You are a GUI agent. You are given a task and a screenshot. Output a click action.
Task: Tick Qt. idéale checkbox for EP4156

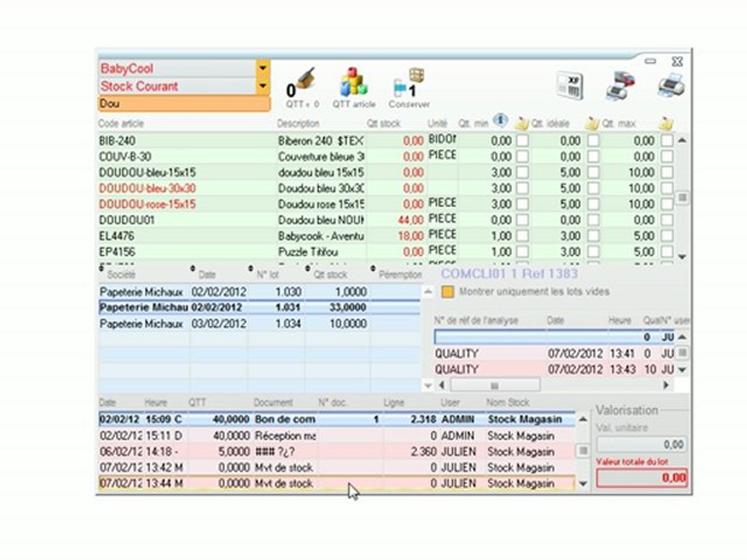[593, 251]
